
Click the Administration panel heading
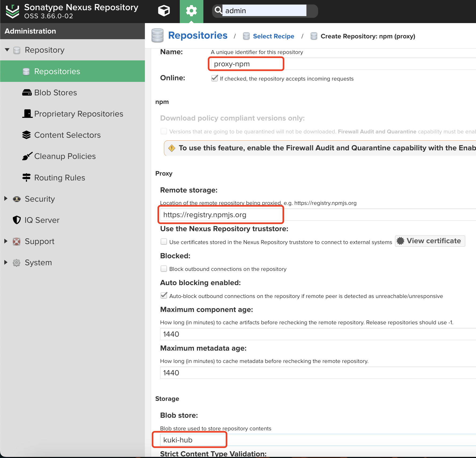point(30,31)
